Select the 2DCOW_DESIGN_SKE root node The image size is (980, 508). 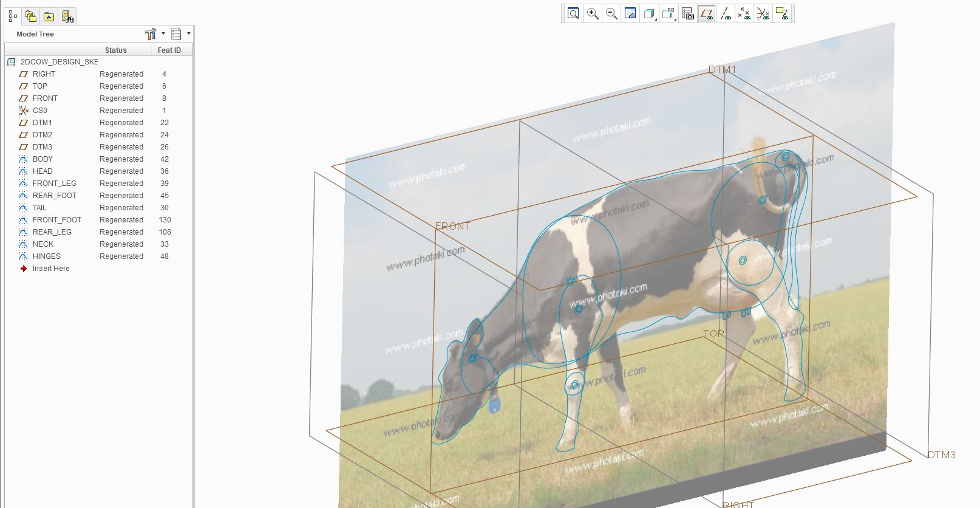coord(59,62)
